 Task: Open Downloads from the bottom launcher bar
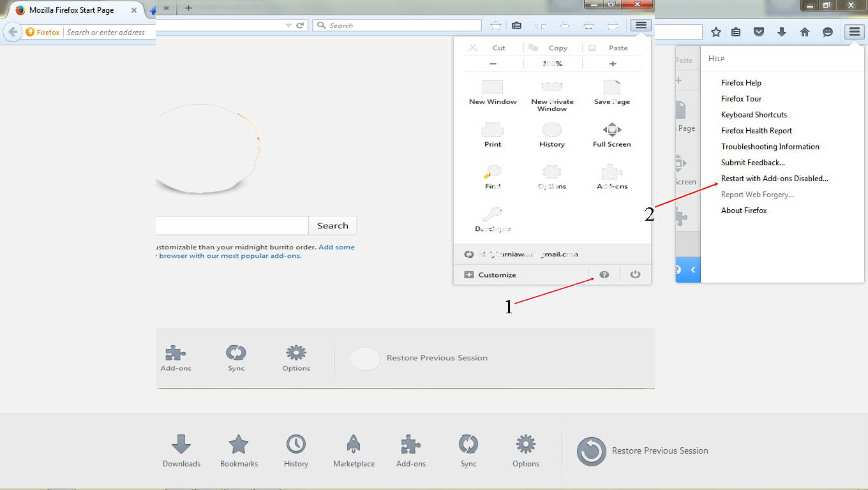coord(181,451)
